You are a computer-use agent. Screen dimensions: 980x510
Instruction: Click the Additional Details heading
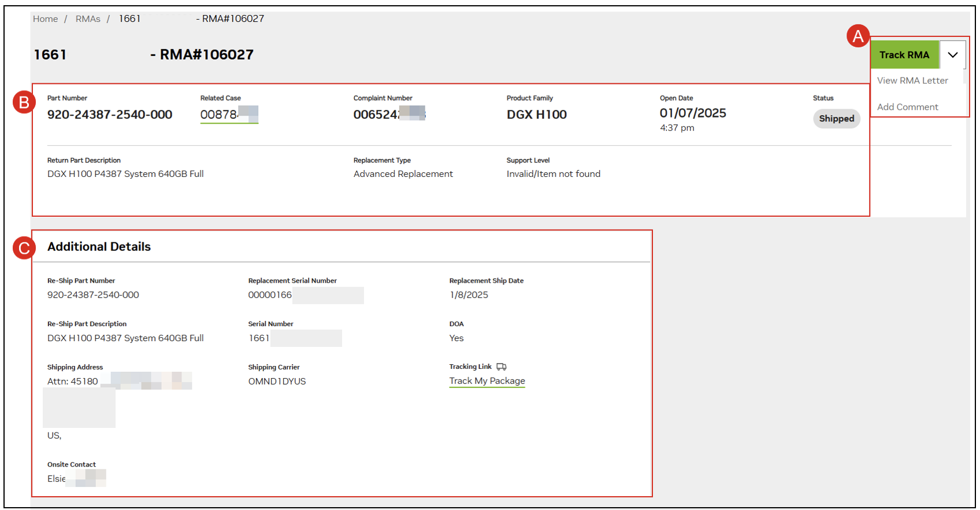pyautogui.click(x=99, y=247)
